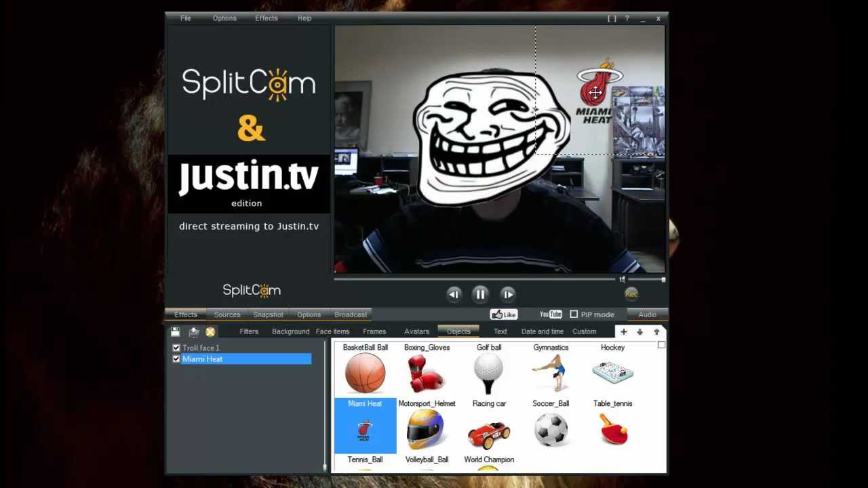Adjust the volume slider handle
The width and height of the screenshot is (868, 488).
pyautogui.click(x=663, y=279)
